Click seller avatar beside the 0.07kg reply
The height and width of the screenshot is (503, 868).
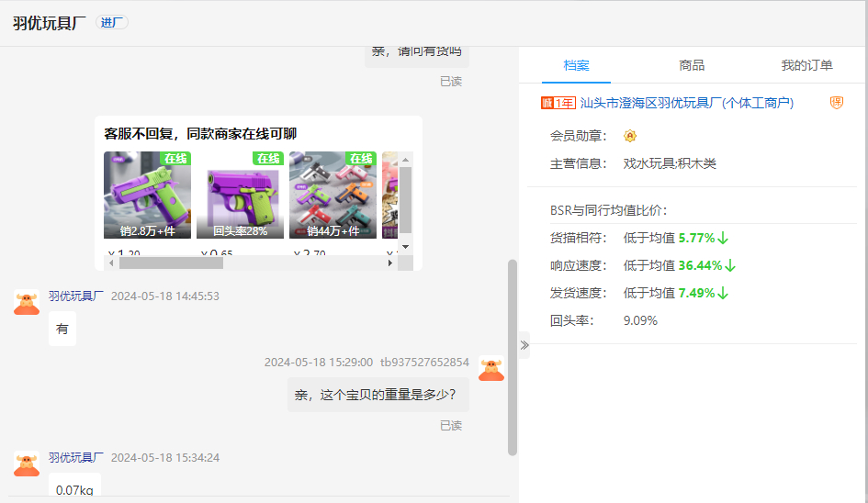coord(27,464)
